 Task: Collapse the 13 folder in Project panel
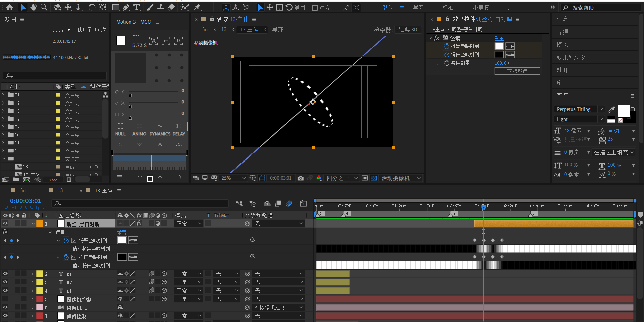(3, 158)
